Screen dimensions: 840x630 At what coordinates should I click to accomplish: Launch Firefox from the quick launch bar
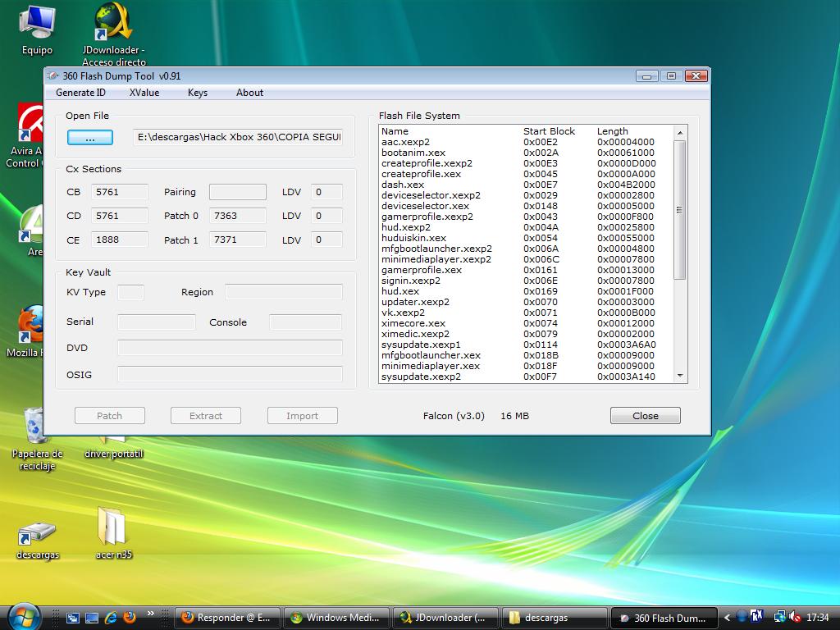tap(129, 618)
